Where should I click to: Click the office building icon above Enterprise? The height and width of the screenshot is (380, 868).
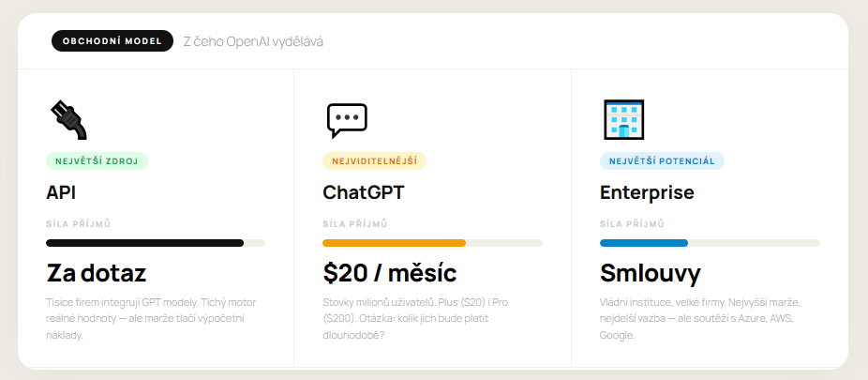click(622, 120)
